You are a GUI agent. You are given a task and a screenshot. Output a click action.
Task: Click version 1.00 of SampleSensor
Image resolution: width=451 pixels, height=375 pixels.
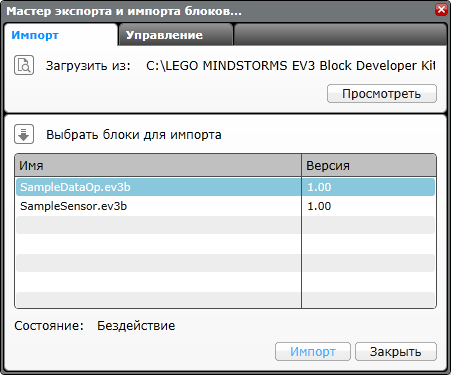tap(319, 206)
